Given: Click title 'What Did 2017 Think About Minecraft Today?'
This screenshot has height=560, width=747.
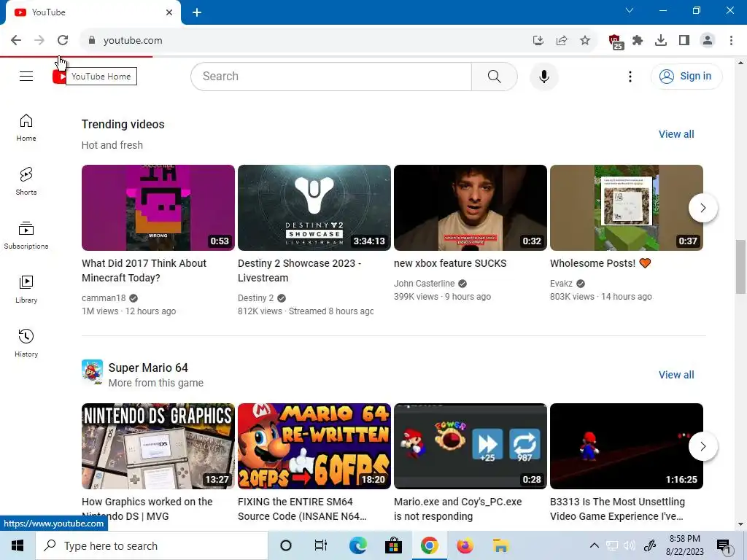Looking at the screenshot, I should pos(144,271).
